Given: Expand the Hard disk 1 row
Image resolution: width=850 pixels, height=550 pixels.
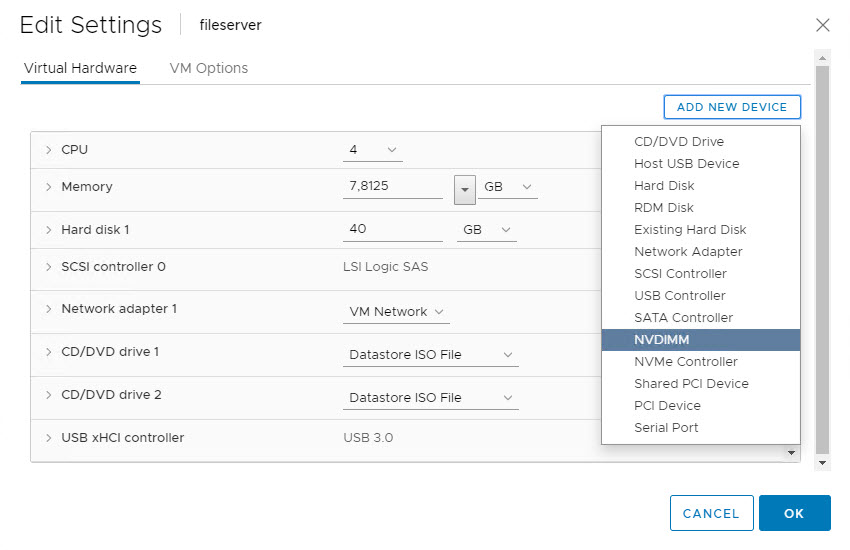Looking at the screenshot, I should click(48, 230).
